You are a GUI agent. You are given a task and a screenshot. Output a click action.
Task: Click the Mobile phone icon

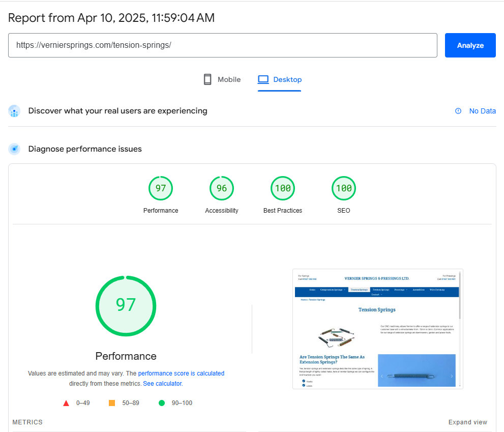click(x=207, y=79)
